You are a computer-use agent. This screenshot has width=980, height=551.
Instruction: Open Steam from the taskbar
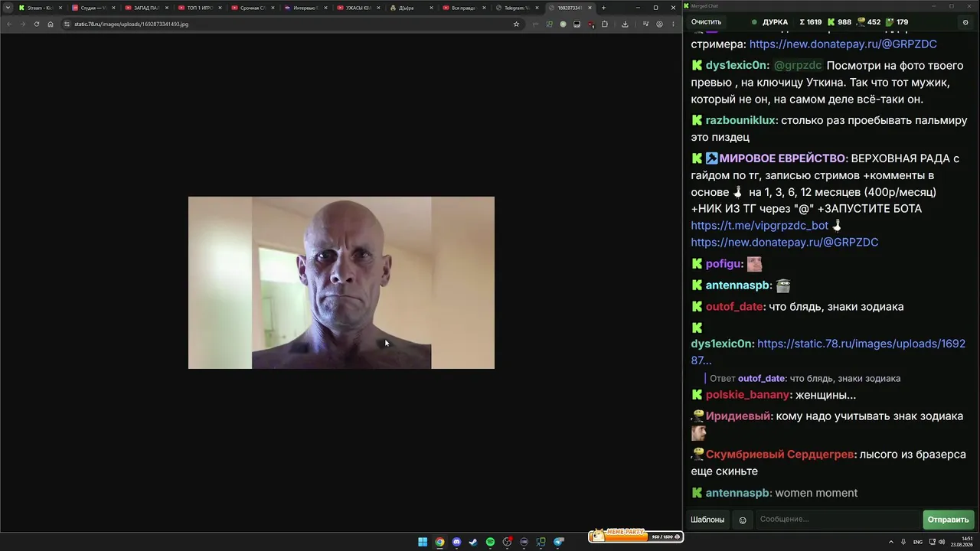[473, 542]
